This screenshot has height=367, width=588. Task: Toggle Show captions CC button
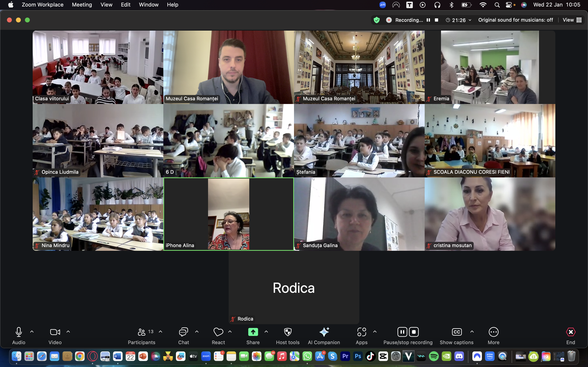(x=457, y=332)
